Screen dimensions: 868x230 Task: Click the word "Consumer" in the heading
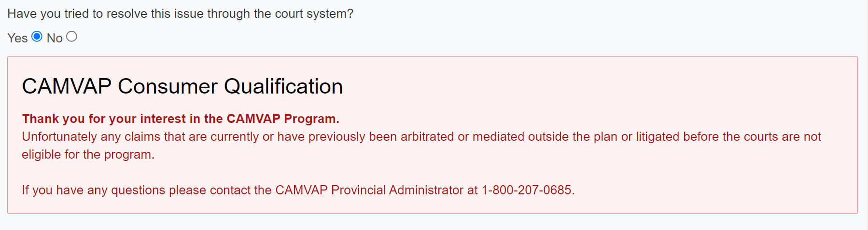point(168,86)
